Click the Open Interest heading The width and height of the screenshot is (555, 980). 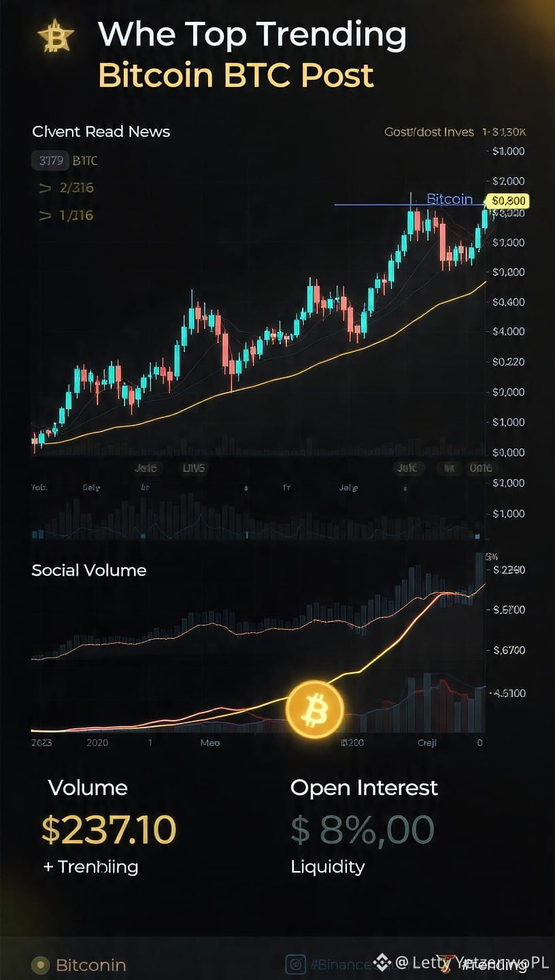[x=365, y=788]
